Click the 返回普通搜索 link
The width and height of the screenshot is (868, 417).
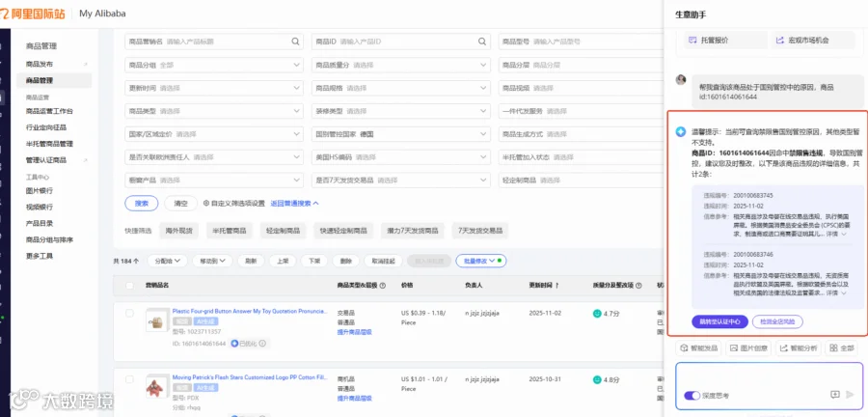click(x=294, y=204)
